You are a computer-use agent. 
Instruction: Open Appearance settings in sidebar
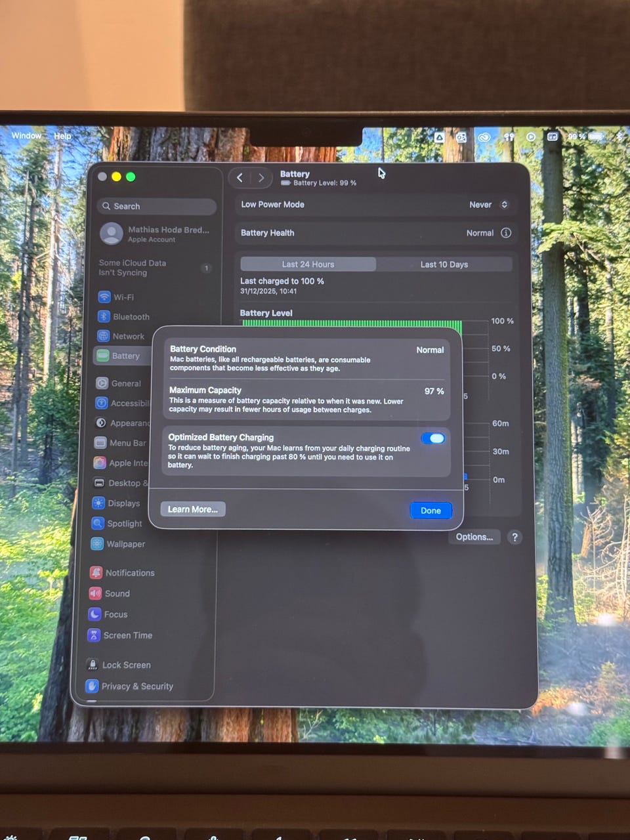(x=122, y=423)
